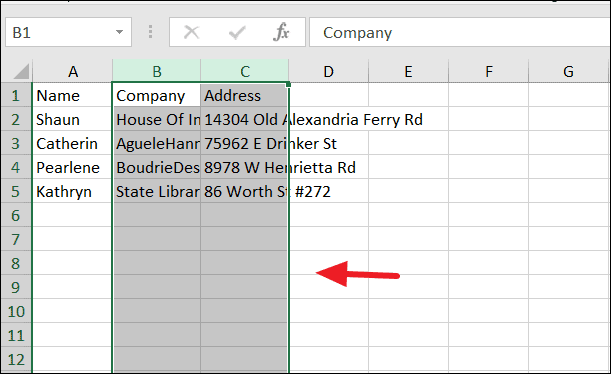Open the Insert Function fx icon
Image resolution: width=611 pixels, height=374 pixels.
[x=281, y=32]
